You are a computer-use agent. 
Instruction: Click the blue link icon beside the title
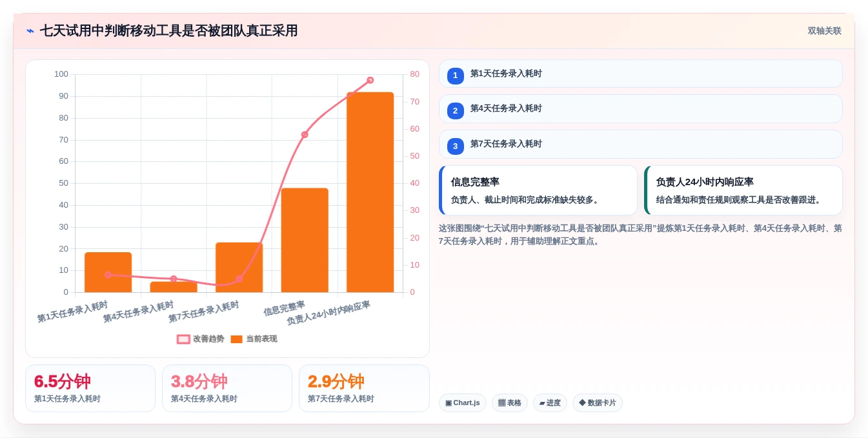pos(30,31)
